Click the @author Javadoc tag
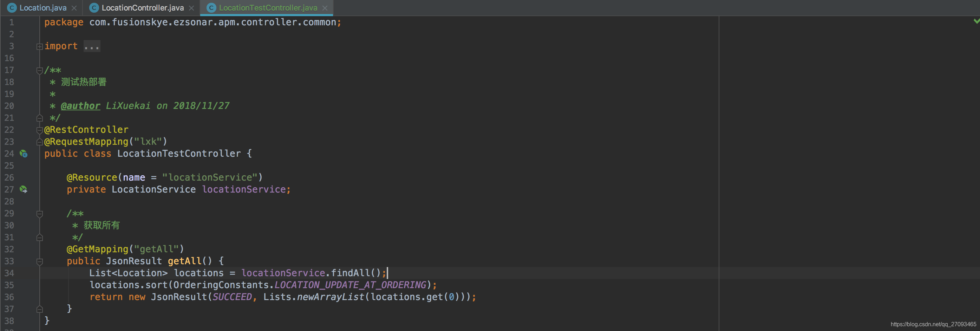 (80, 106)
